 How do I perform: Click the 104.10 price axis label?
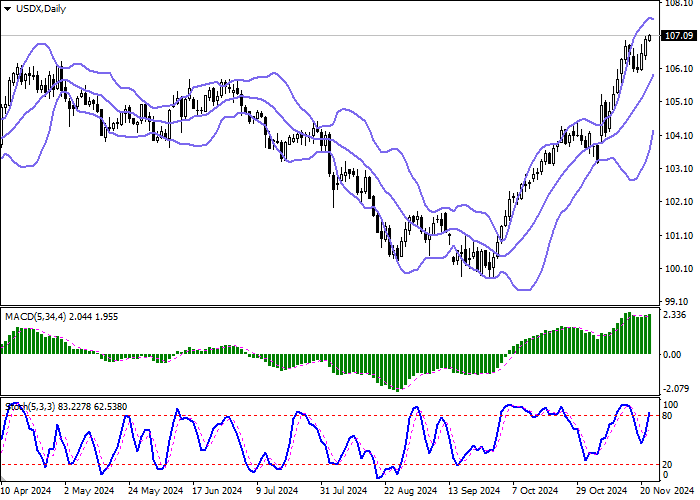[x=679, y=135]
